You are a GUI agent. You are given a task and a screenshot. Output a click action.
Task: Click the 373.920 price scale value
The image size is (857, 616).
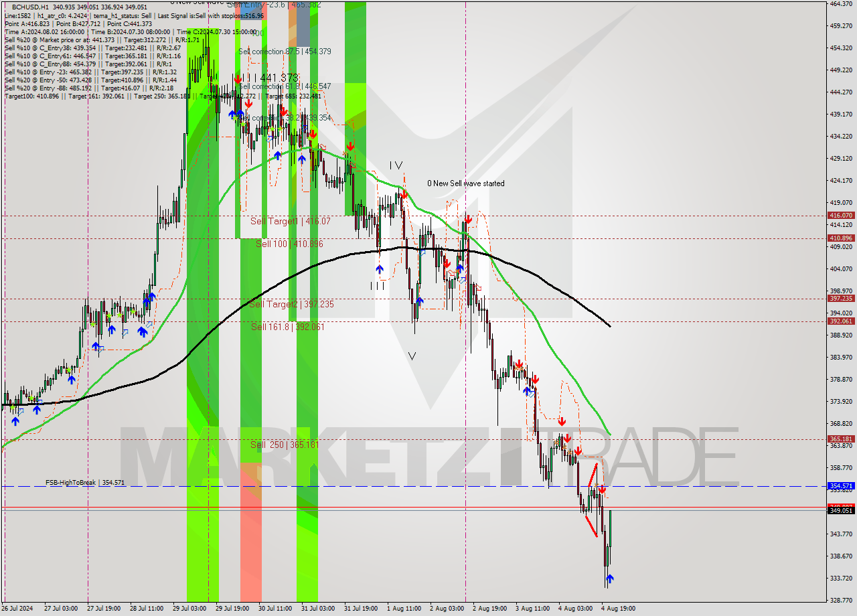(840, 402)
